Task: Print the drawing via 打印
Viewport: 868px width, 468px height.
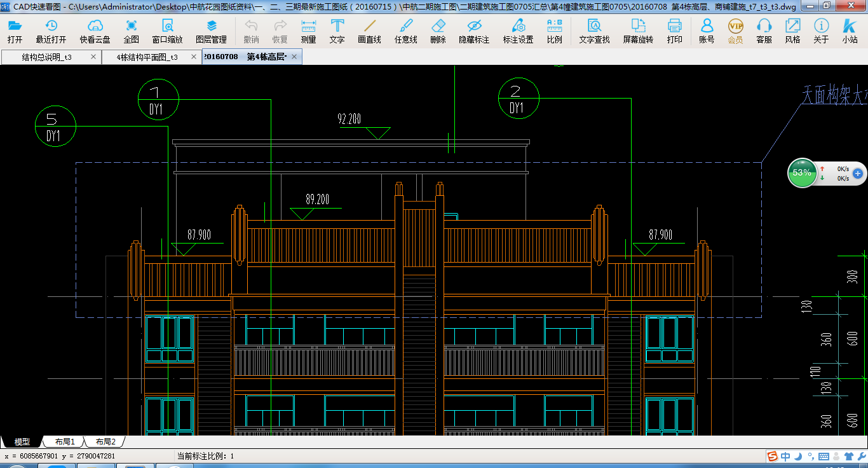Action: pyautogui.click(x=675, y=31)
